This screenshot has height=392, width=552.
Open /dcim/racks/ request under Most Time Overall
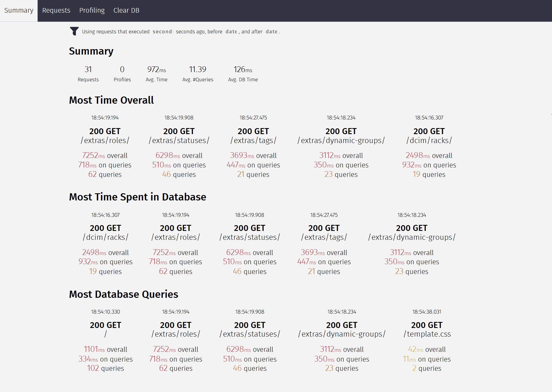click(x=429, y=140)
